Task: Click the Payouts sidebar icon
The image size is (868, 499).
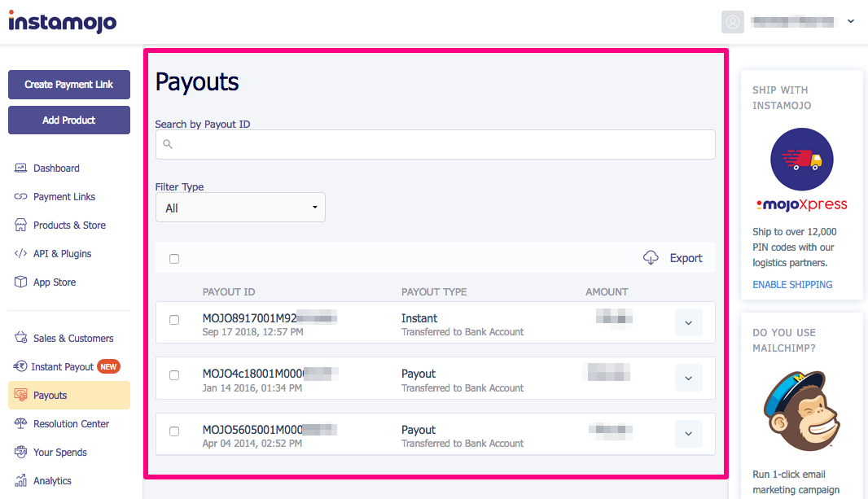Action: tap(20, 395)
